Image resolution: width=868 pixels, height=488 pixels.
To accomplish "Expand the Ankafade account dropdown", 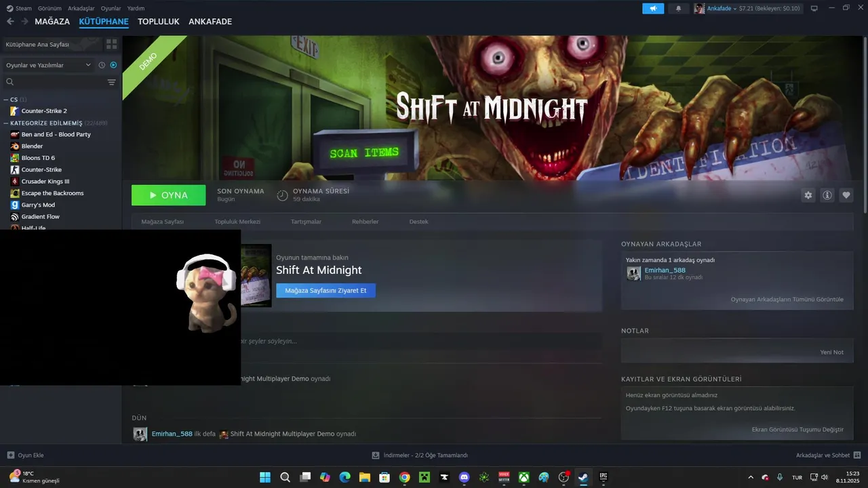I will [722, 8].
